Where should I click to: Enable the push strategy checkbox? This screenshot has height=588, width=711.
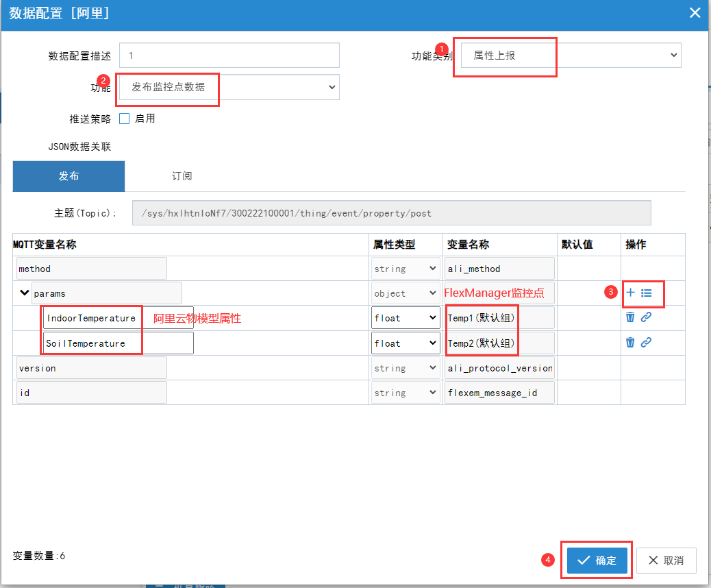124,118
